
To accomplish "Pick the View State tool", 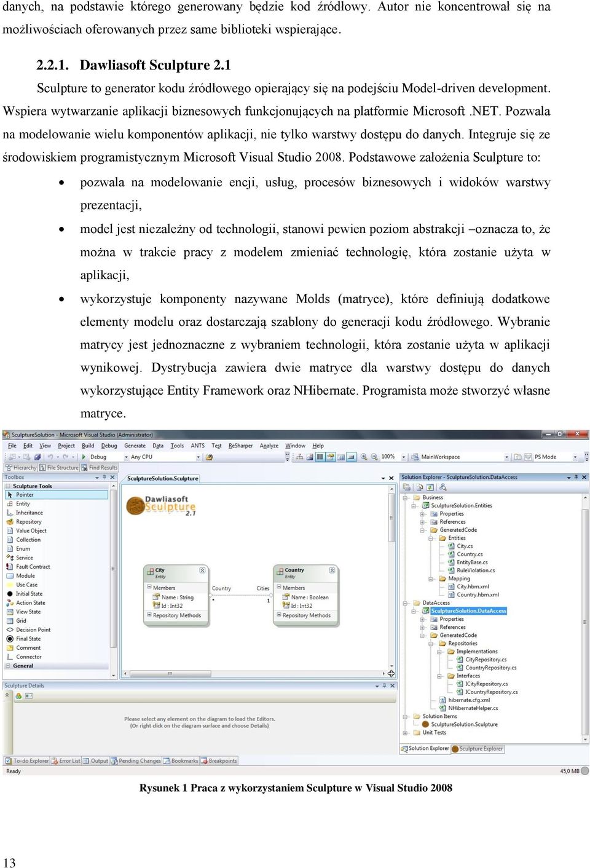I will point(57,612).
